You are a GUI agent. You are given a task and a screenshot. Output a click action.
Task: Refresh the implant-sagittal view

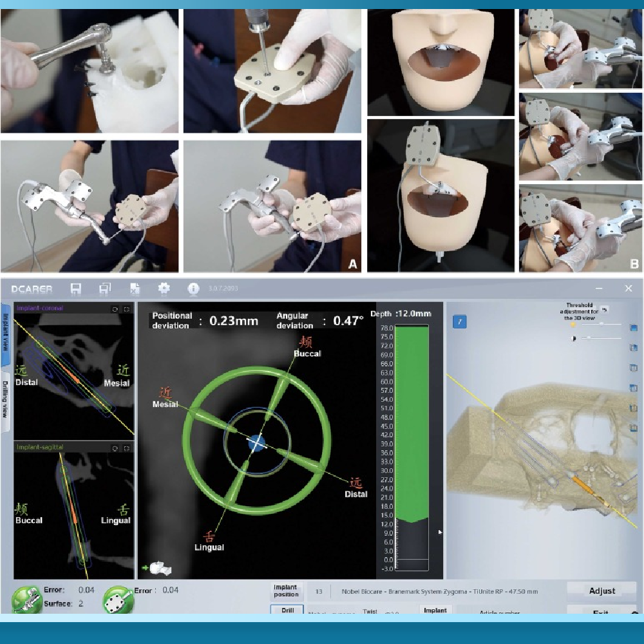[x=115, y=448]
